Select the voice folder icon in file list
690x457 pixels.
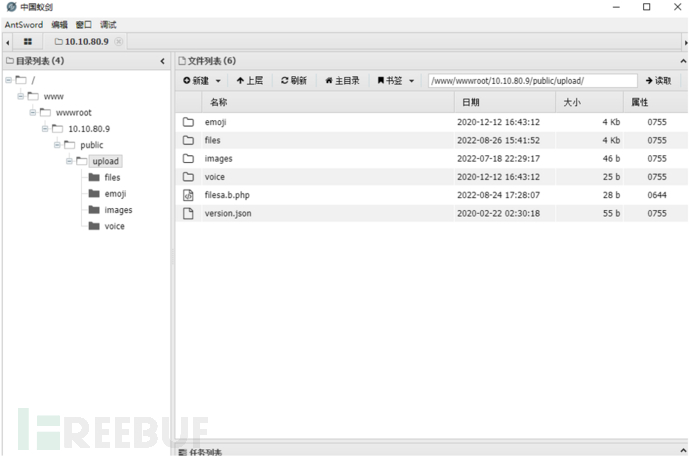[188, 177]
